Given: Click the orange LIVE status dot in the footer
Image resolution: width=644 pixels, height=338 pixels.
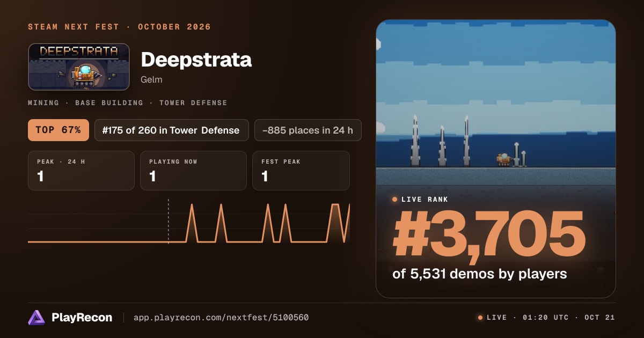Looking at the screenshot, I should (x=480, y=318).
